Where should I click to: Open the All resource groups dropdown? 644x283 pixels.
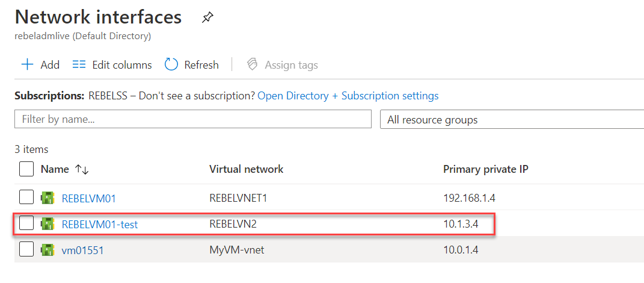tap(512, 120)
